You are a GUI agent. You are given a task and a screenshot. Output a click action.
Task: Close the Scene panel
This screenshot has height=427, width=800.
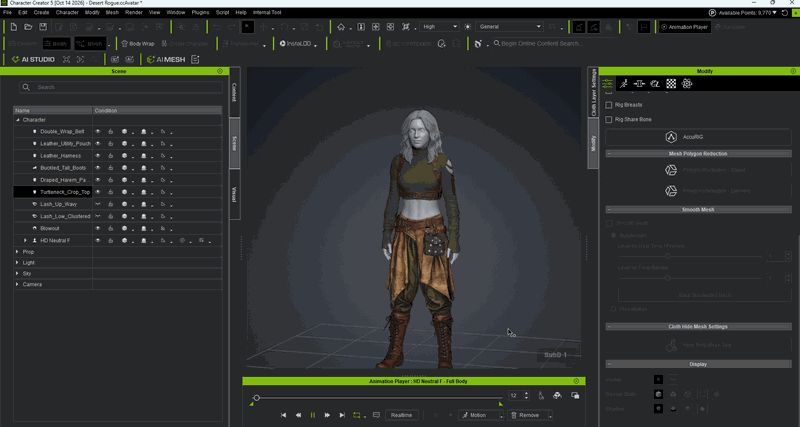[x=220, y=71]
